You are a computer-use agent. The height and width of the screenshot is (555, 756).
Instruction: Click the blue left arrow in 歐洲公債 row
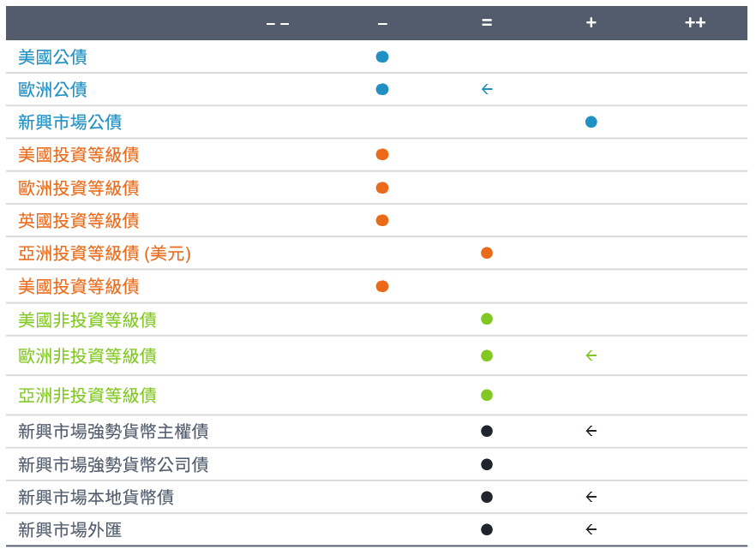[487, 89]
